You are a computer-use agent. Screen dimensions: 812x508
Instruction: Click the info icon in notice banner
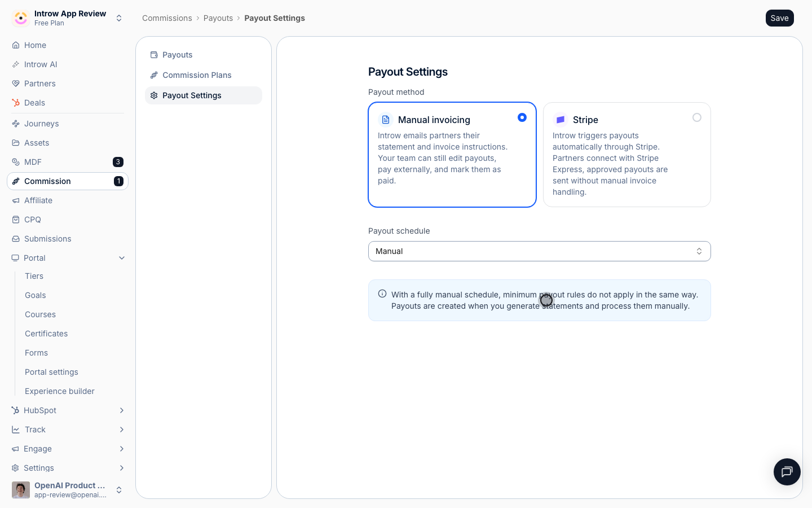(x=382, y=294)
